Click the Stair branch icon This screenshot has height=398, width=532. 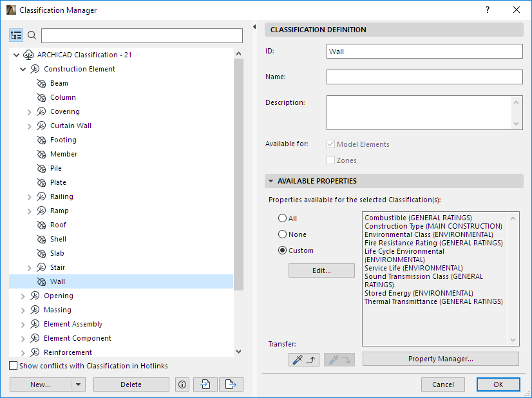click(x=41, y=268)
